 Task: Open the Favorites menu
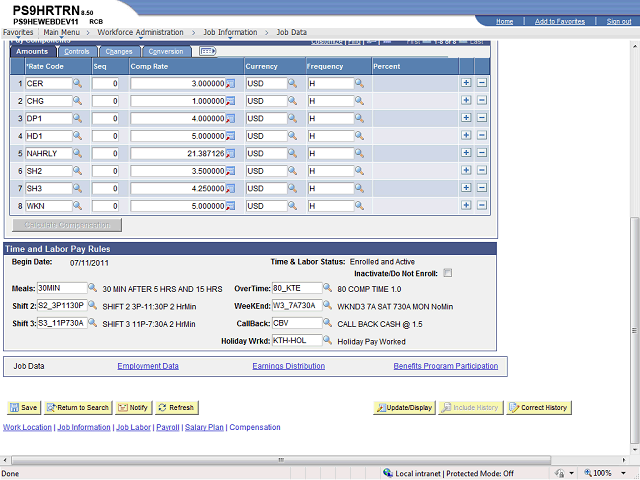click(18, 32)
